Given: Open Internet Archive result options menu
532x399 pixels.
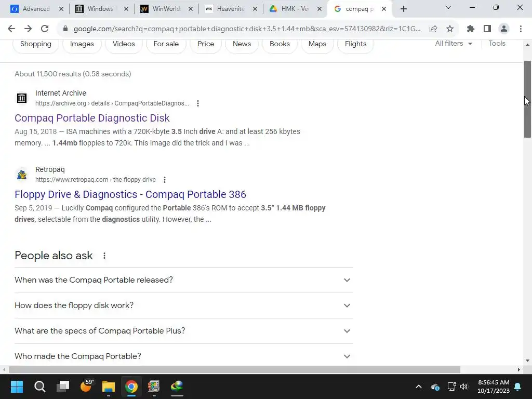Looking at the screenshot, I should tap(198, 103).
